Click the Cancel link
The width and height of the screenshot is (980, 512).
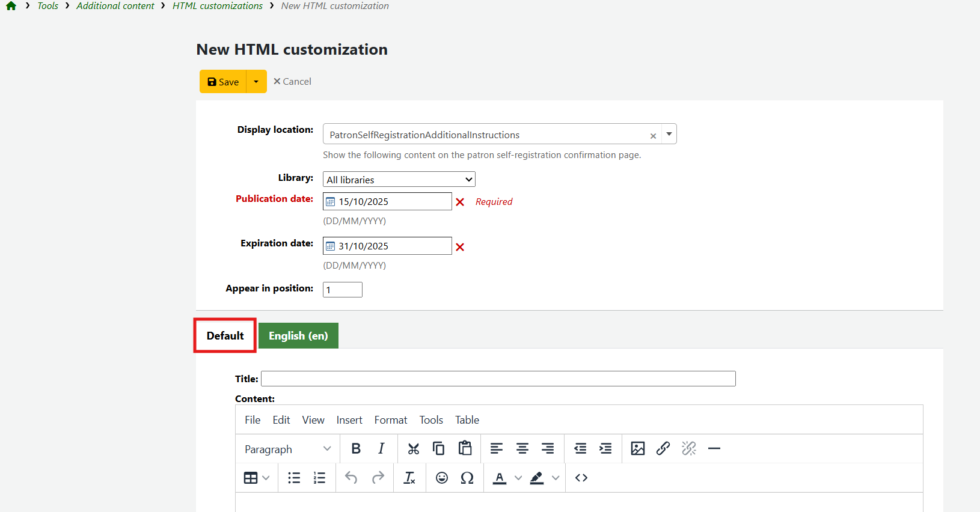pyautogui.click(x=293, y=82)
